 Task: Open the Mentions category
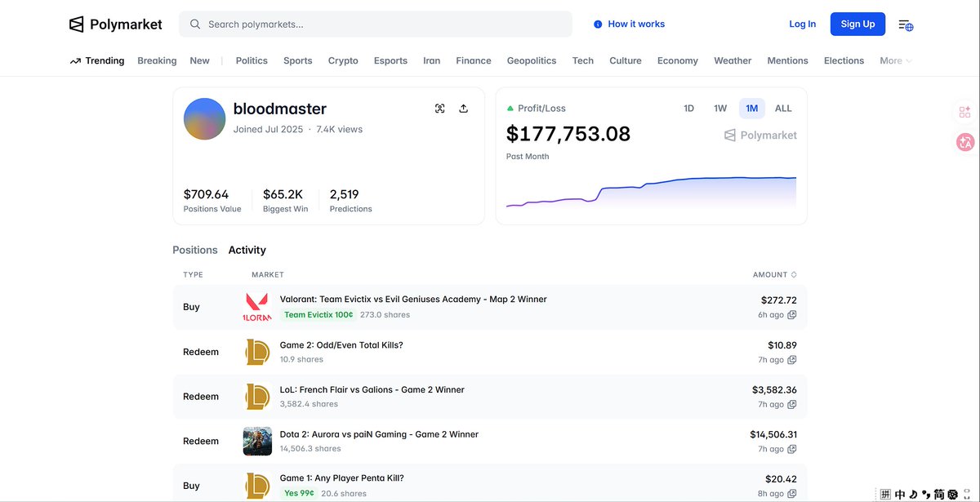point(787,61)
